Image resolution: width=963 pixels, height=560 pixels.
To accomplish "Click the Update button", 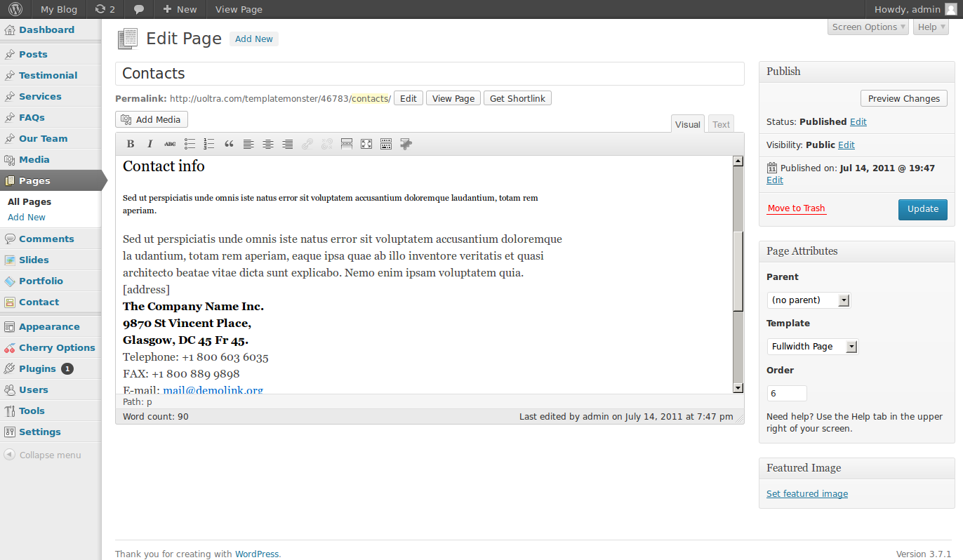I will (x=923, y=209).
